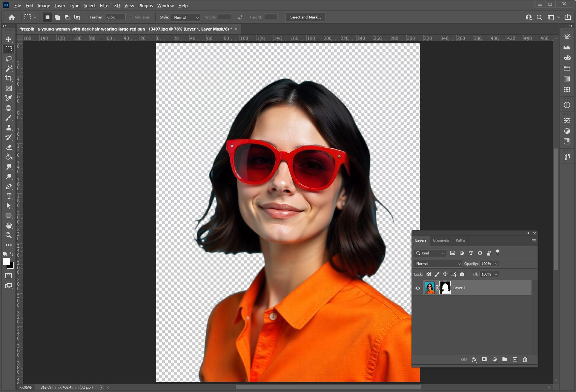The image size is (576, 392).
Task: Select the Paint Bucket tool
Action: tap(9, 157)
